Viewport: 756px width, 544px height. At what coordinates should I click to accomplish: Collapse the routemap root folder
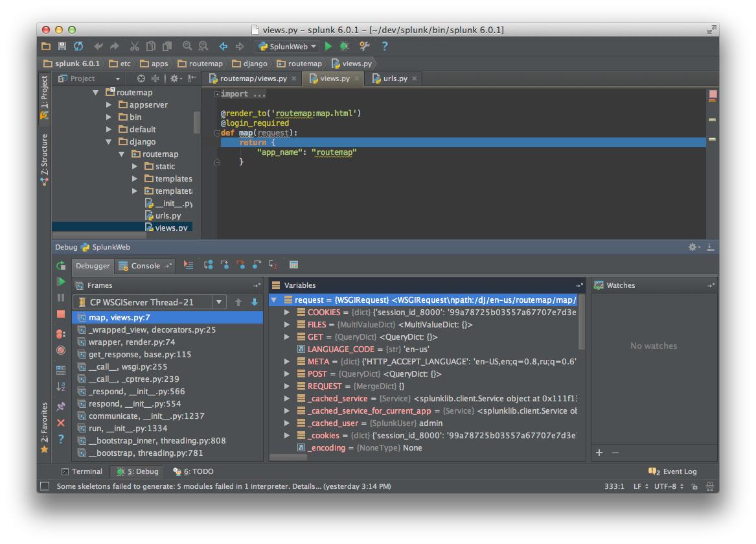coord(95,92)
